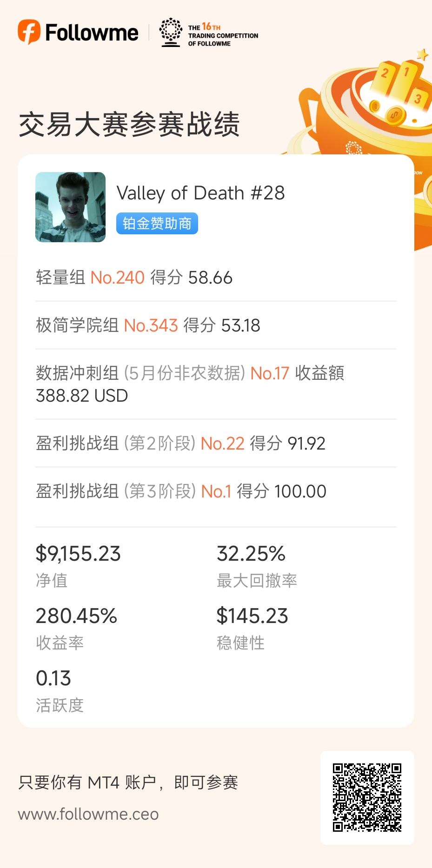Click the 交易大赛参赛战绩 heading
The width and height of the screenshot is (432, 868).
tap(129, 125)
